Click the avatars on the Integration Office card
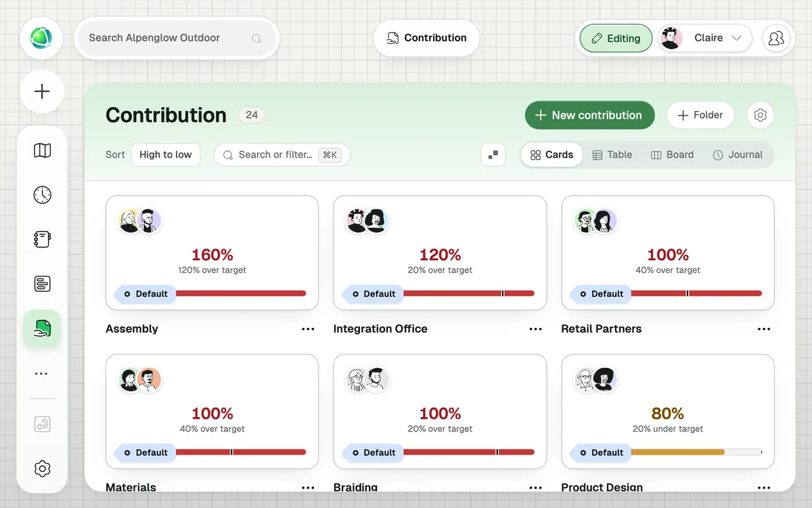This screenshot has width=812, height=508. [367, 221]
